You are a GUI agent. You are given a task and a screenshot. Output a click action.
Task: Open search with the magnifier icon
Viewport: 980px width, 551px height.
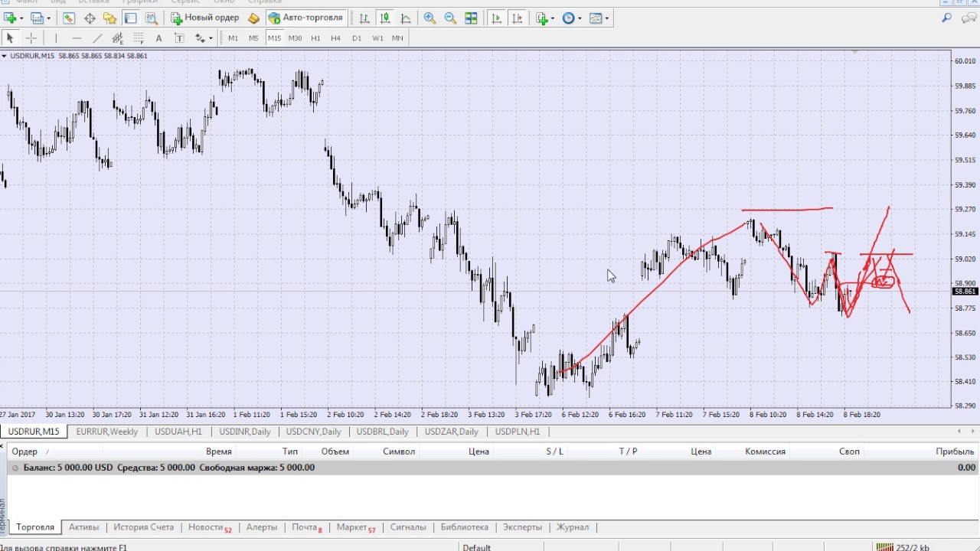pos(947,18)
